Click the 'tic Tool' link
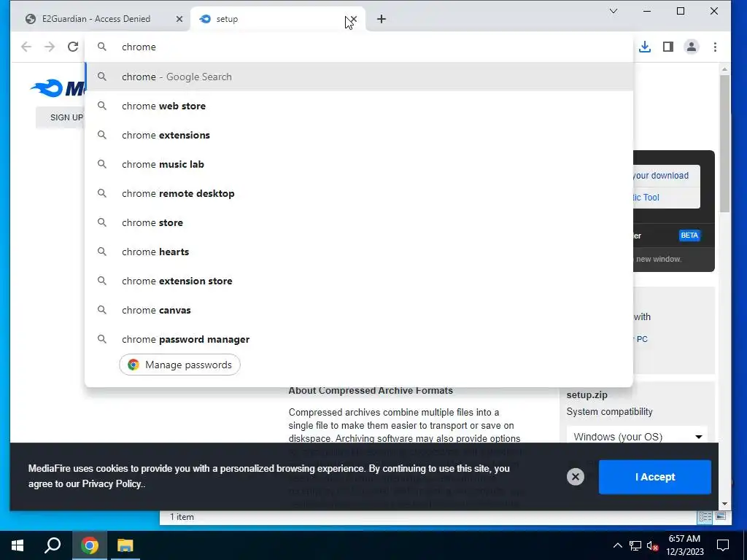The height and width of the screenshot is (560, 747). (646, 197)
